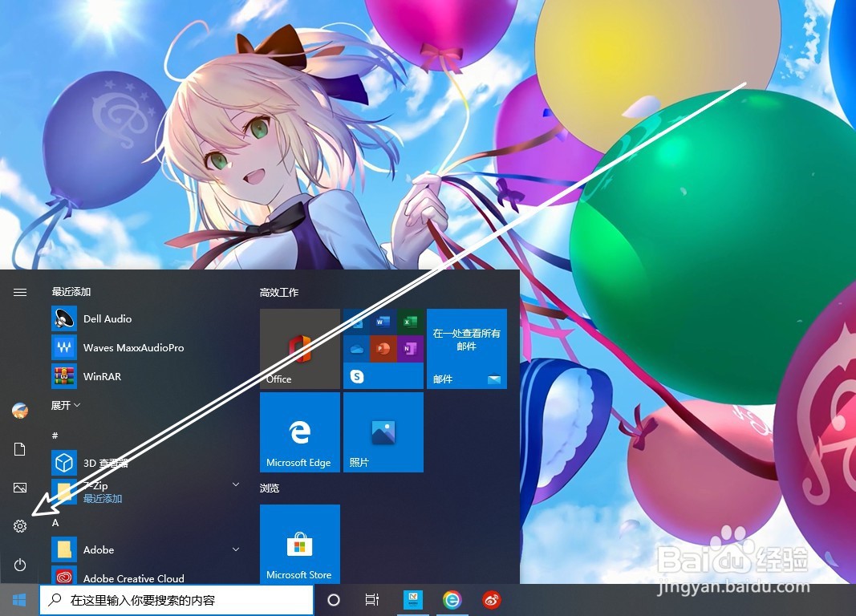Screen dimensions: 856x616
Task: Expand the 7-Zip folder chevron
Action: tap(236, 484)
